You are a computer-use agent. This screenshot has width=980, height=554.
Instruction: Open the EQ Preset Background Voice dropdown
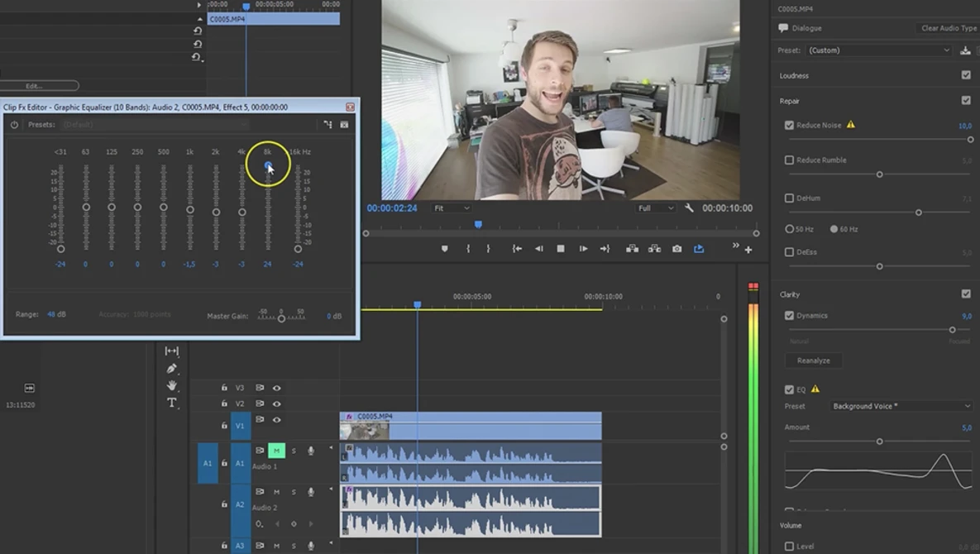tap(901, 406)
